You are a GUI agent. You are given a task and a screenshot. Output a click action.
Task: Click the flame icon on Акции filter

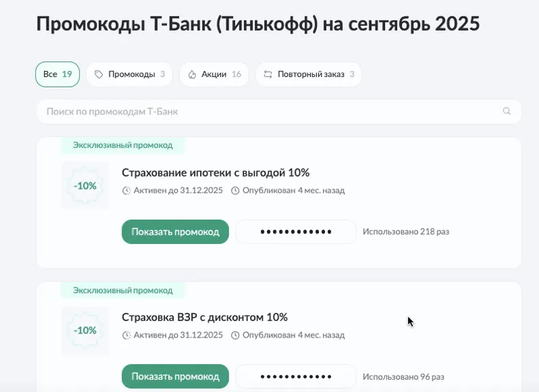click(x=192, y=74)
